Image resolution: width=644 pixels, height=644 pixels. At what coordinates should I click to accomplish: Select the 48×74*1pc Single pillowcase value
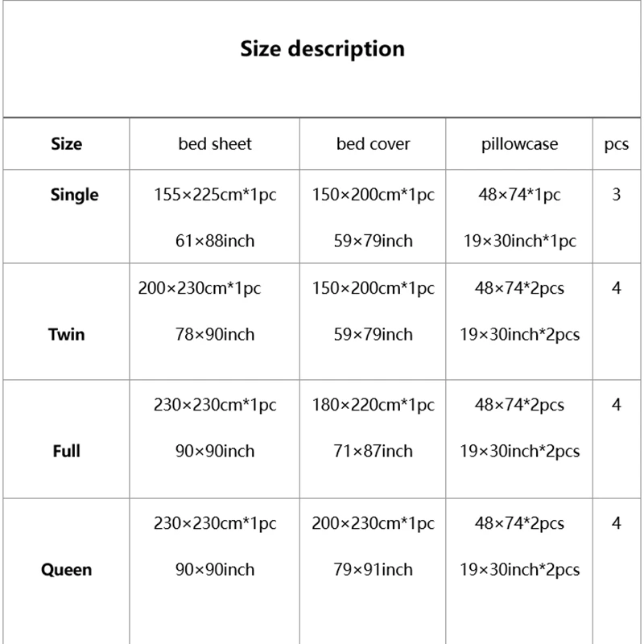[x=519, y=195]
